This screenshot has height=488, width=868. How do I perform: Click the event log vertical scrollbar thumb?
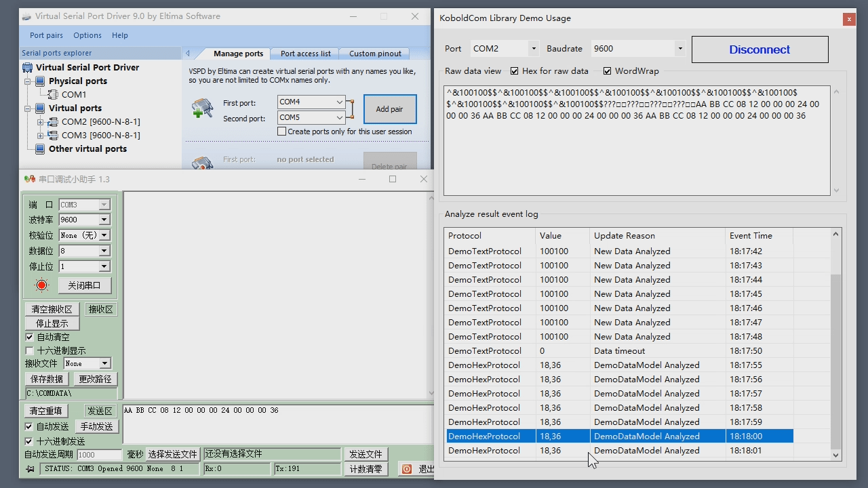coord(835,361)
